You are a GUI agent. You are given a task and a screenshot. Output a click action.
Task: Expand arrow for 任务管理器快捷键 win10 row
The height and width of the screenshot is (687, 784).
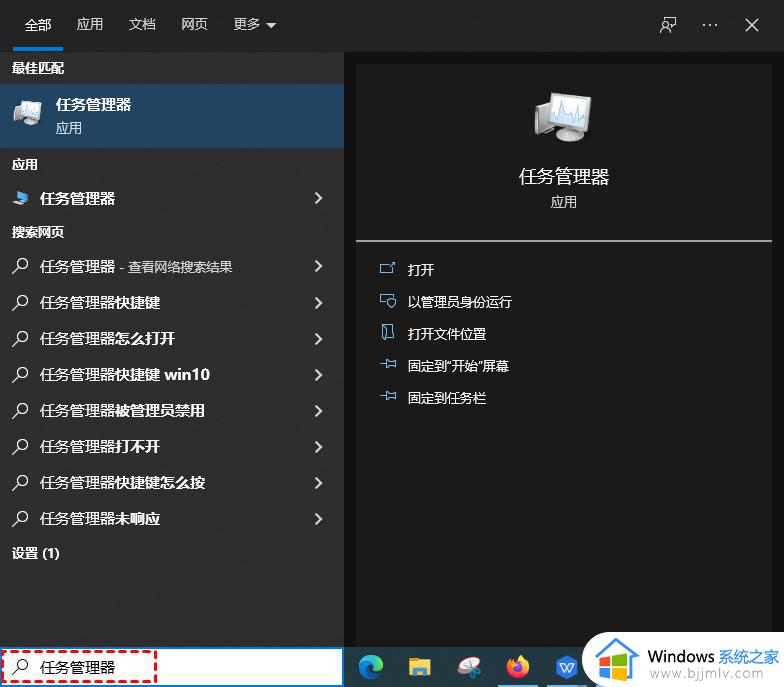coord(318,374)
